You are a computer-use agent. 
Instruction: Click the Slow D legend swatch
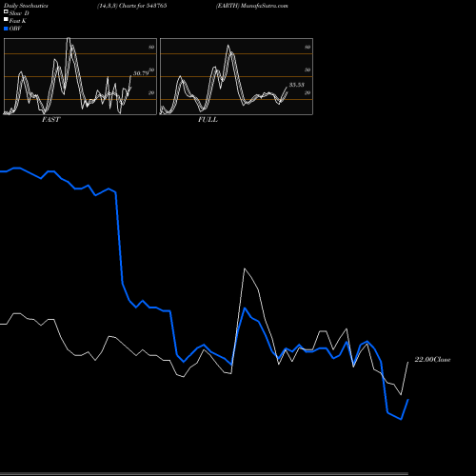point(6,11)
